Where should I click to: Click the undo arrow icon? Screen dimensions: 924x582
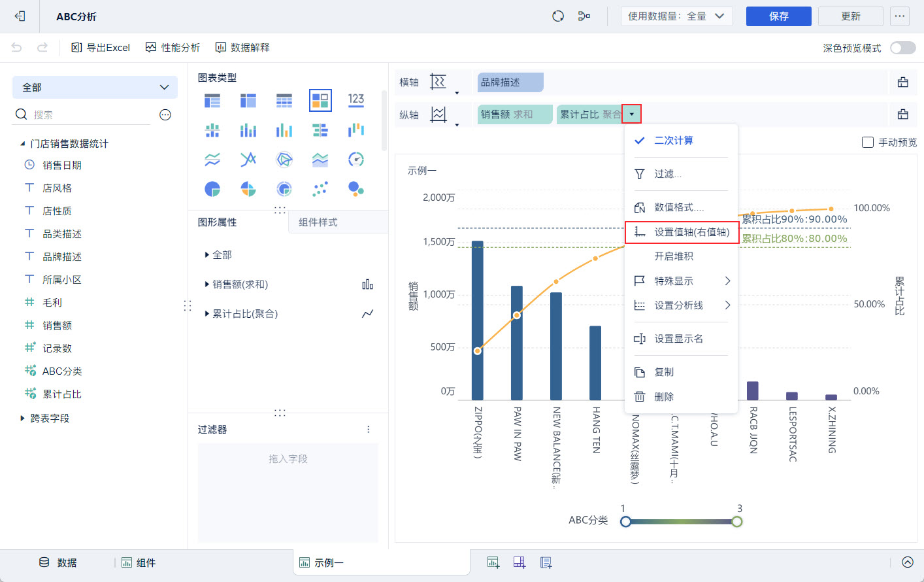(17, 47)
